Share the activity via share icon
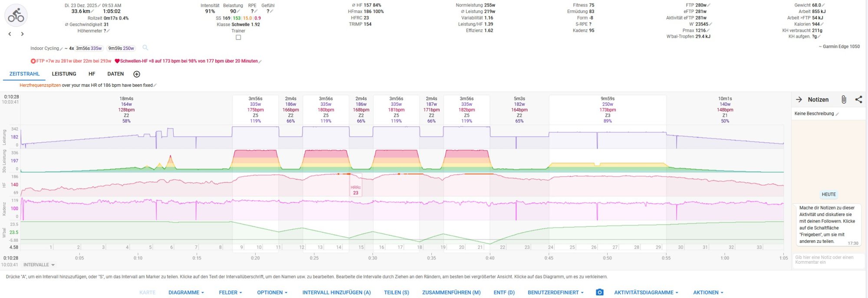The image size is (868, 298). click(858, 99)
